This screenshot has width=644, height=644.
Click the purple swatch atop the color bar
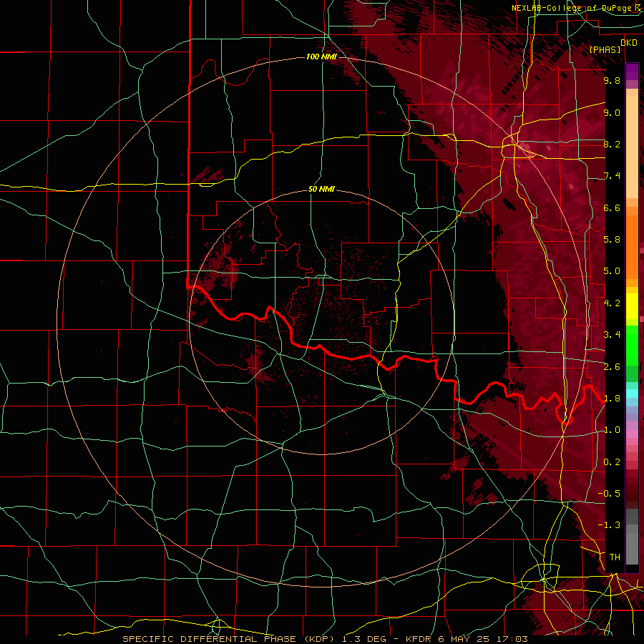632,72
